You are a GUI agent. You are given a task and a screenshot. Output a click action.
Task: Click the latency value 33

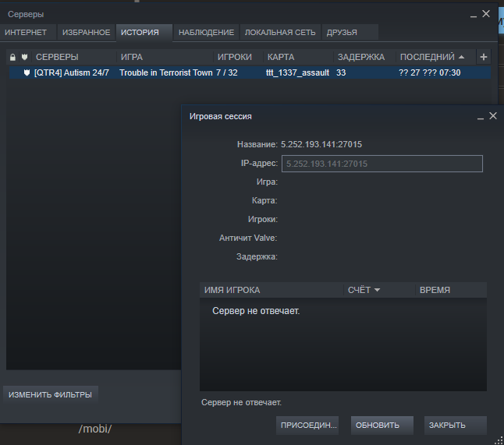tap(341, 73)
